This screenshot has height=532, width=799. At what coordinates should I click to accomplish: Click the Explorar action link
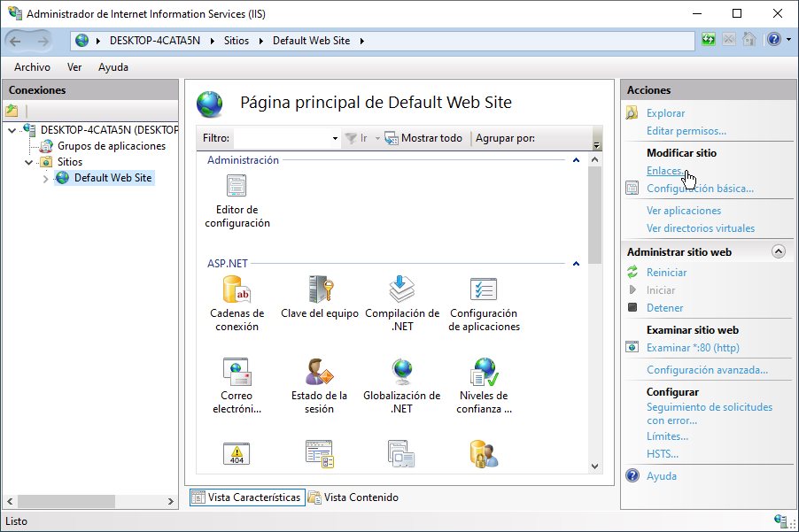[665, 113]
